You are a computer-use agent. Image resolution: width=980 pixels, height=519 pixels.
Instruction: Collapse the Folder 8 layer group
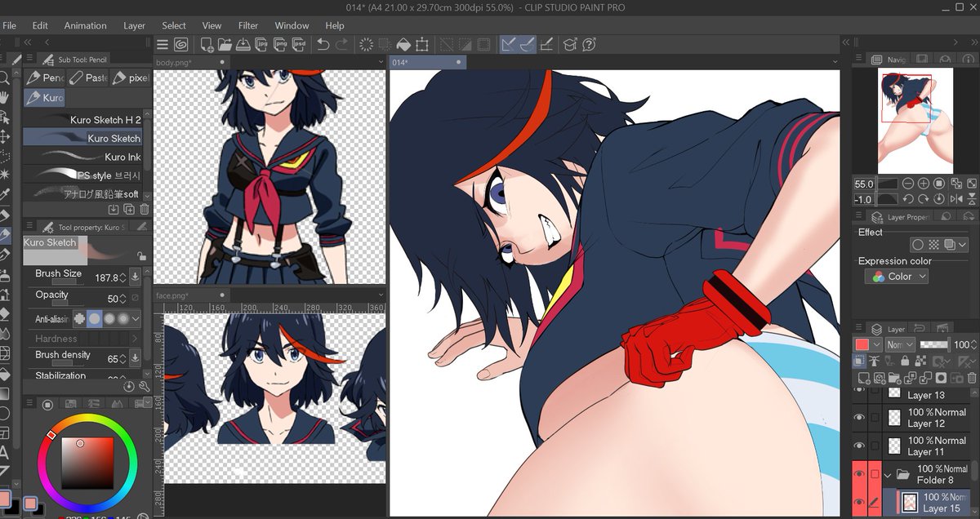(x=888, y=474)
